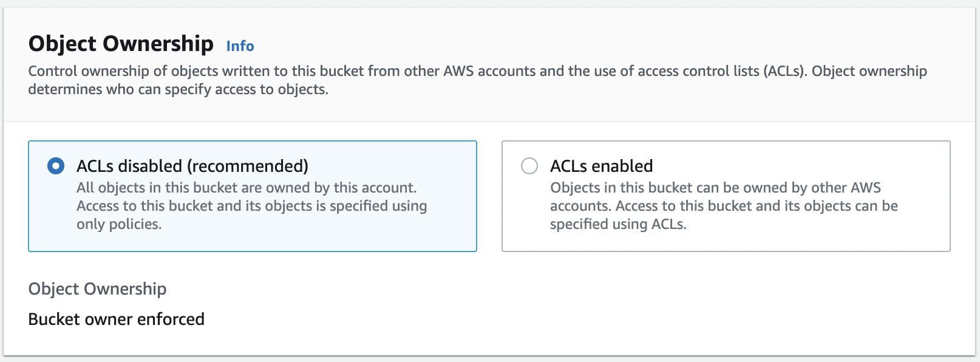Click the ACLs enabled description text
The width and height of the screenshot is (980, 362).
tap(724, 206)
